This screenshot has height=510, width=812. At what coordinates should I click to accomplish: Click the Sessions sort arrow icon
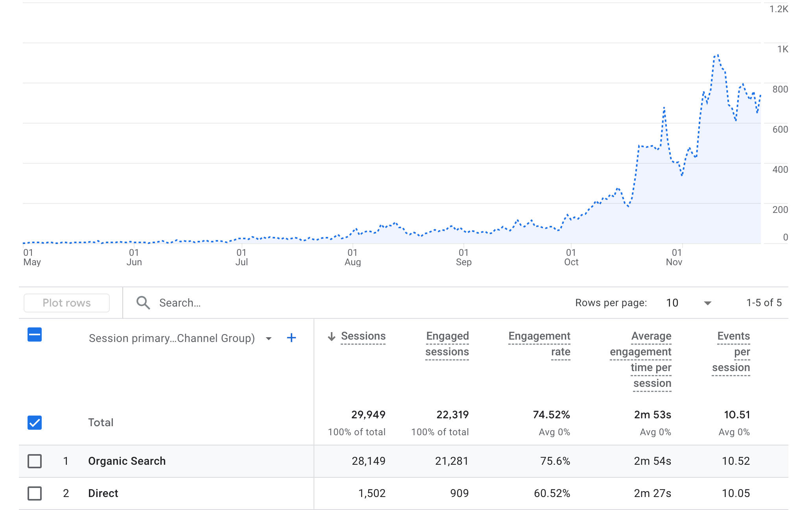332,336
